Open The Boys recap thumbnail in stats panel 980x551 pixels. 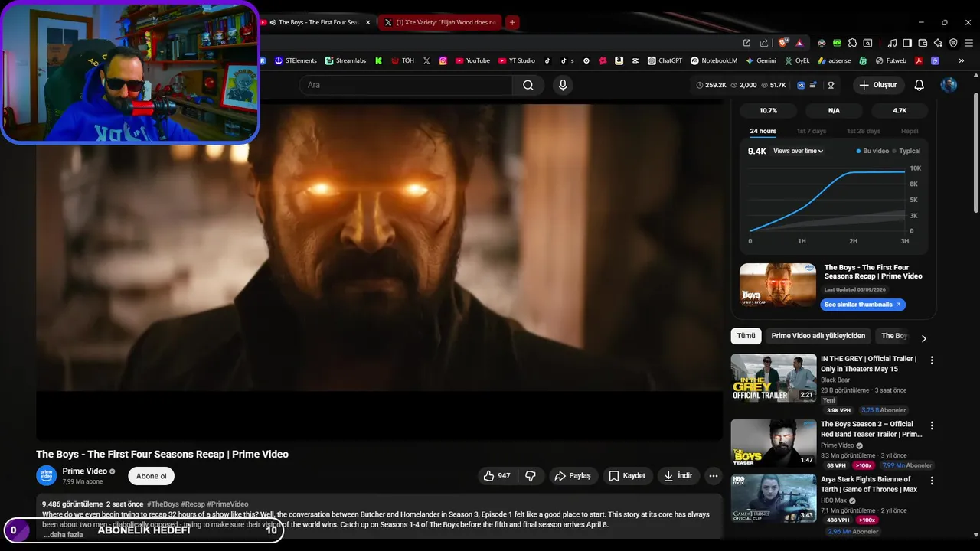[x=778, y=285]
